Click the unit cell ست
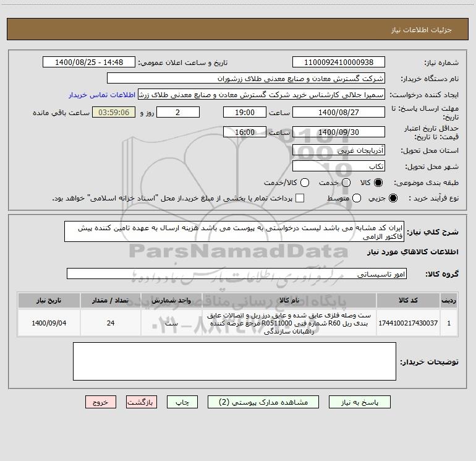This screenshot has height=461, width=476. point(171,323)
